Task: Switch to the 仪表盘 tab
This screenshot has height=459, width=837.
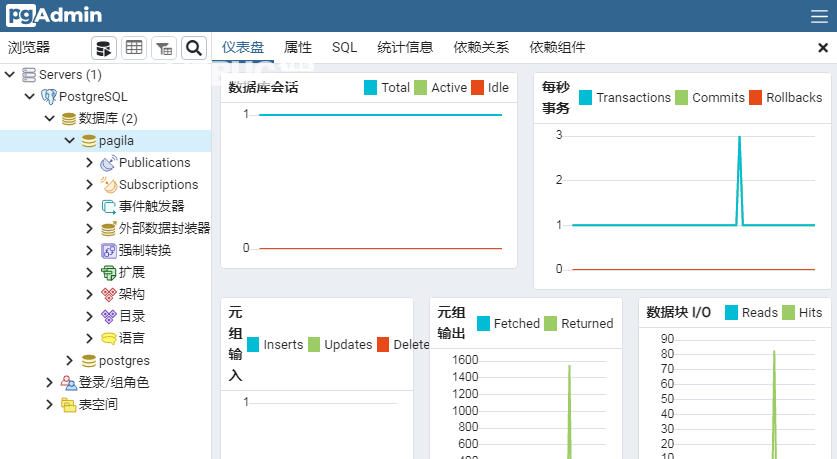Action: (243, 48)
